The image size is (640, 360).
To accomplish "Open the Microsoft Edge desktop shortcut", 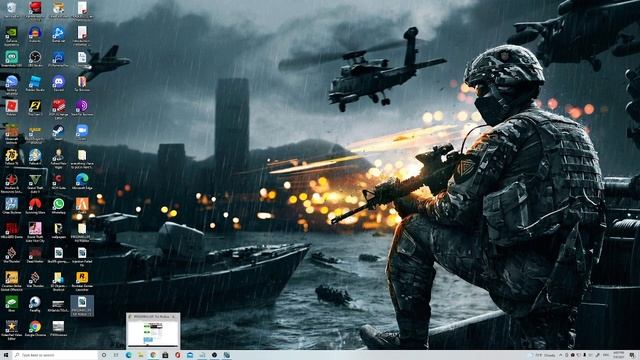I will (82, 181).
